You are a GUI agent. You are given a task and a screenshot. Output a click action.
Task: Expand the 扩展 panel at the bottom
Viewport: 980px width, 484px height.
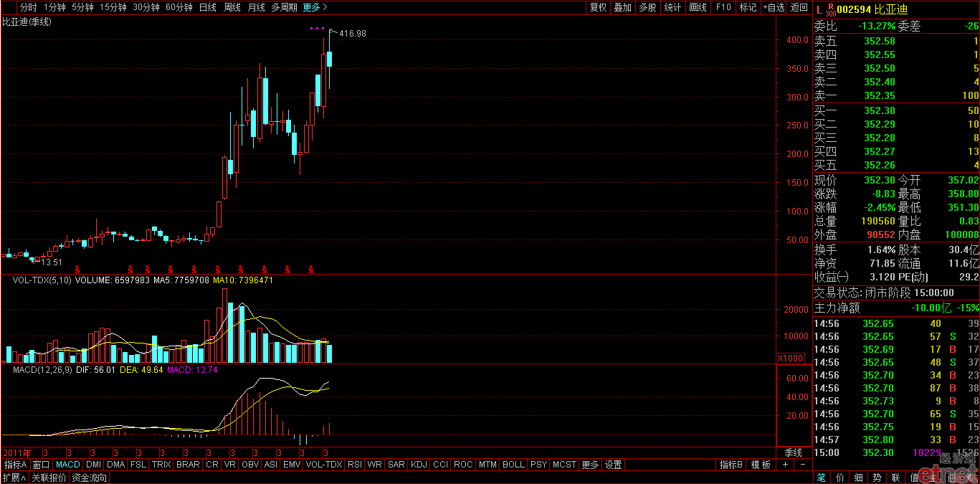tap(14, 478)
